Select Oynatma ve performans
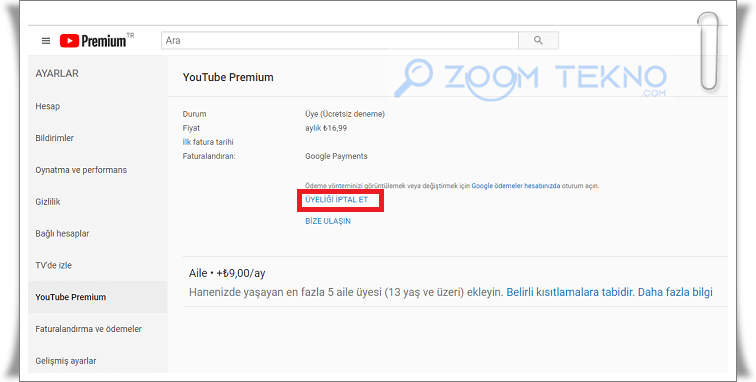756x382 pixels. pyautogui.click(x=81, y=170)
